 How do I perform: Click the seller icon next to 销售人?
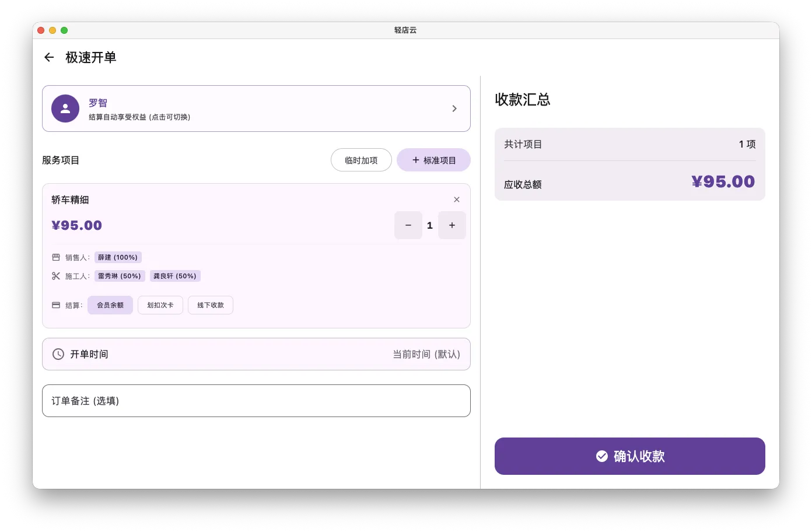pos(55,257)
